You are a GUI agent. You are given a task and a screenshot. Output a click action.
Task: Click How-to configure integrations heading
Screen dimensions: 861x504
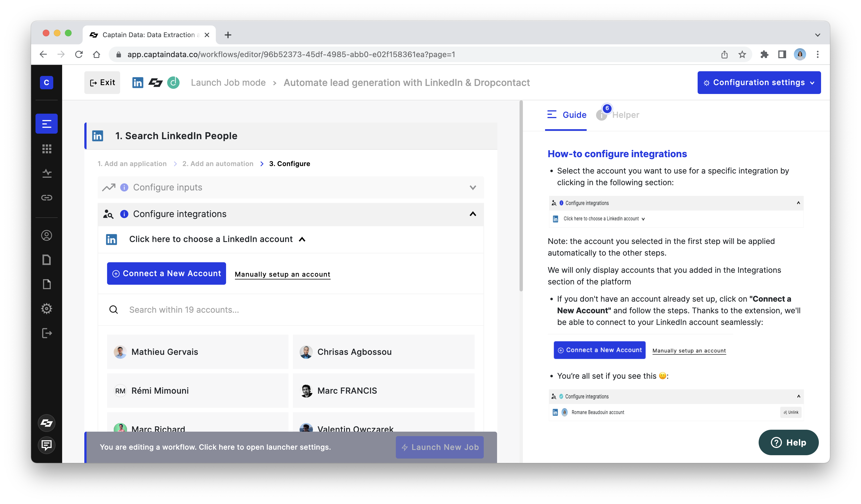coord(617,154)
